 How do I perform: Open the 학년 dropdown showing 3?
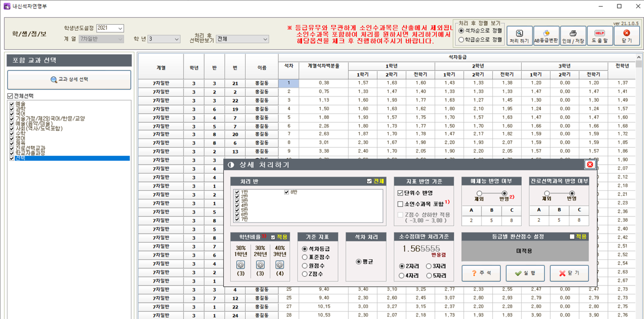coord(164,39)
